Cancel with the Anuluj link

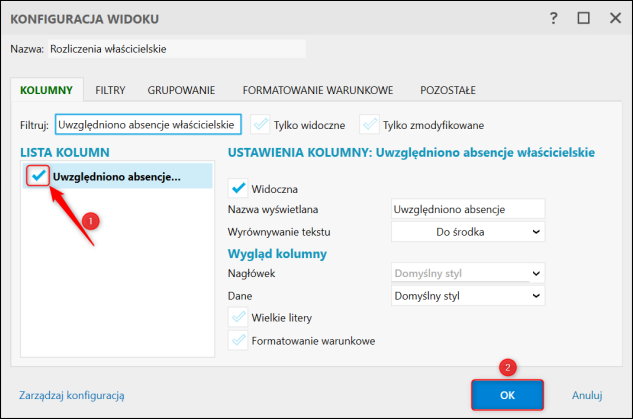pos(587,395)
